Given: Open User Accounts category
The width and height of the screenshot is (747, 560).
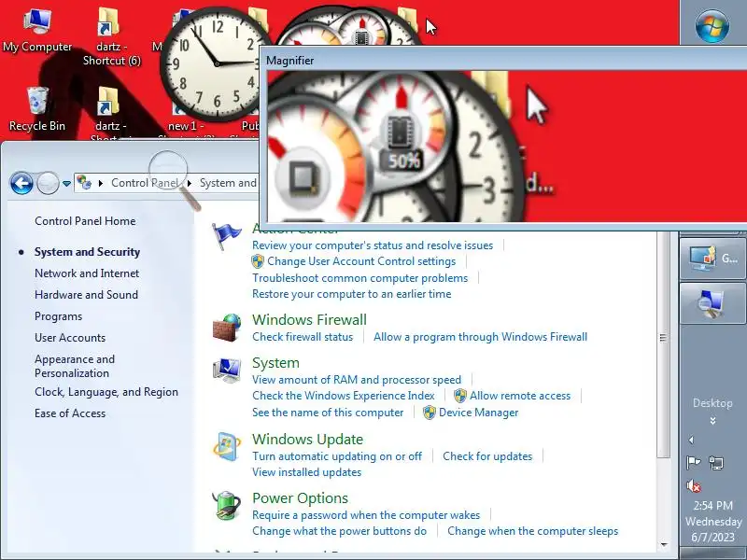Looking at the screenshot, I should coord(70,338).
